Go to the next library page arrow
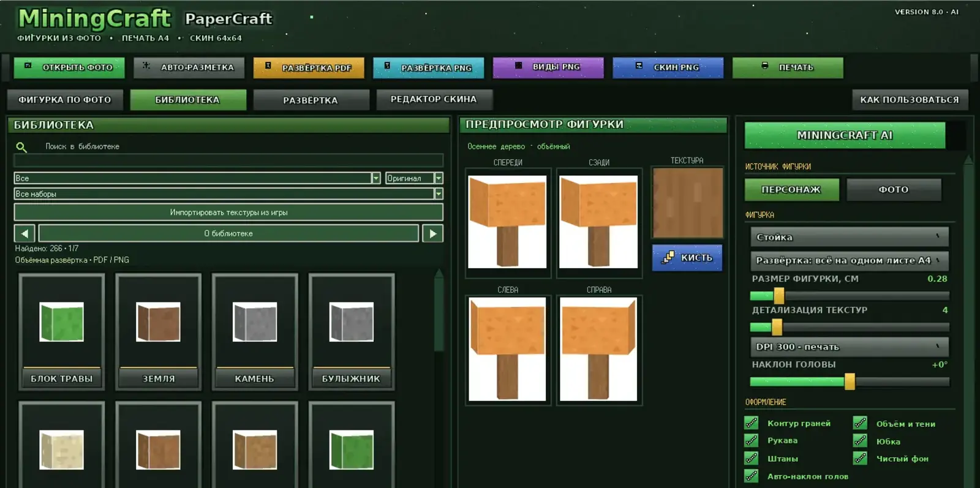The image size is (980, 488). coord(433,233)
